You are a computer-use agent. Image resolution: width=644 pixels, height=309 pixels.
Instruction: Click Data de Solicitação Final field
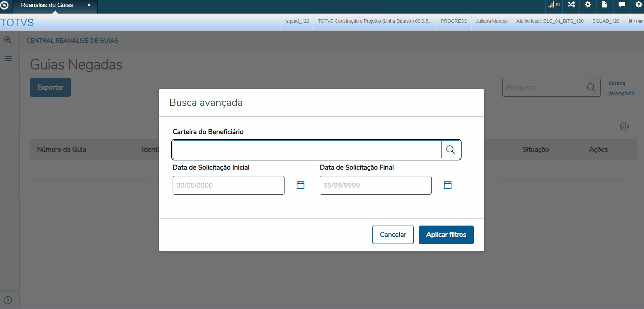click(x=376, y=185)
